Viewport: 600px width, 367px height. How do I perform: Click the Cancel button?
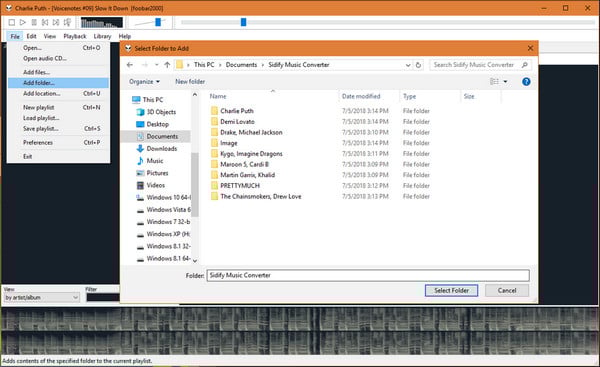pyautogui.click(x=507, y=290)
